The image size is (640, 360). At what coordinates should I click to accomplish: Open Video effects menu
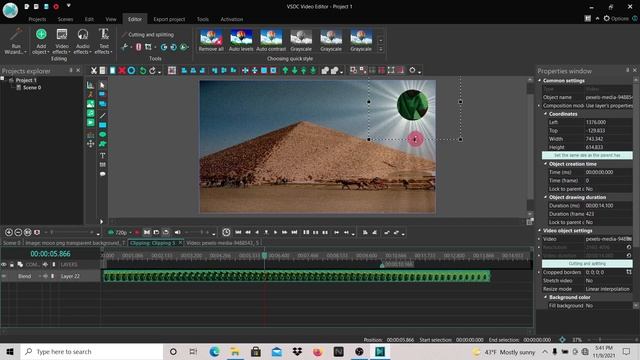[x=62, y=41]
